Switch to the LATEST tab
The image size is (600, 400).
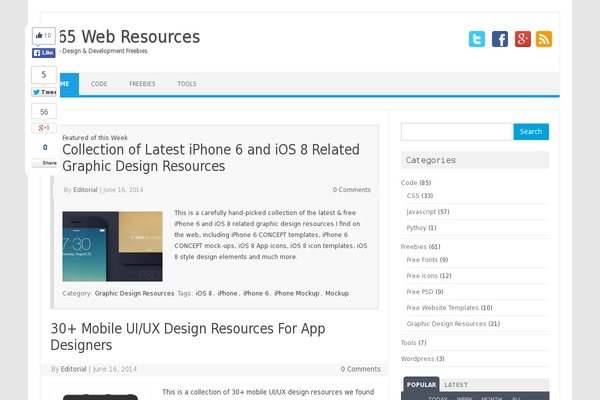pyautogui.click(x=456, y=385)
